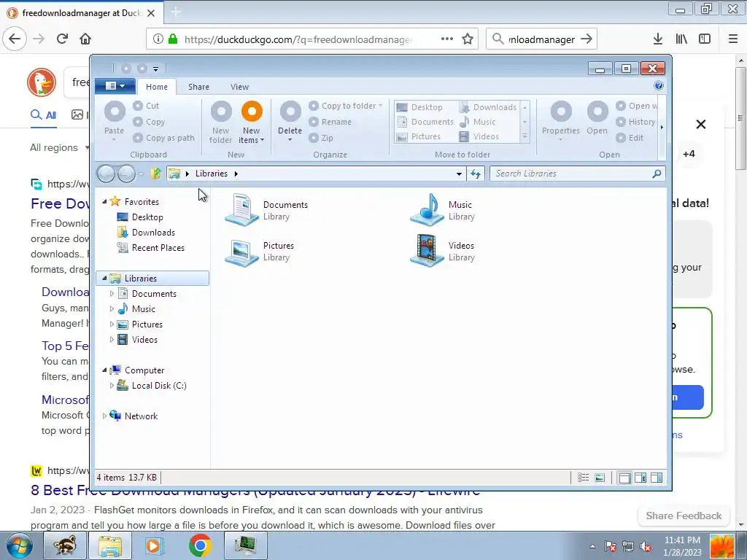Choose Music in Move to folder gallery
This screenshot has height=560, width=747.
(x=477, y=122)
